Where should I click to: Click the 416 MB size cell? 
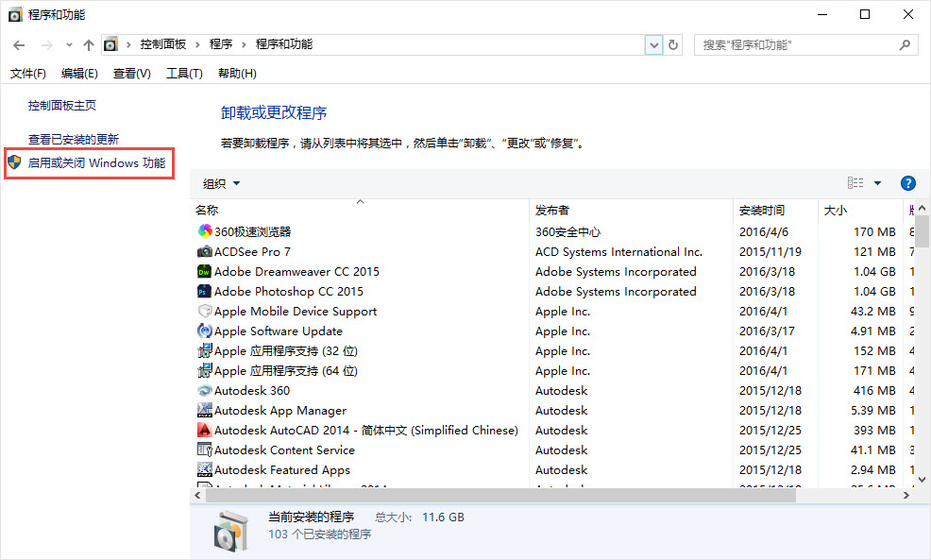[x=874, y=391]
